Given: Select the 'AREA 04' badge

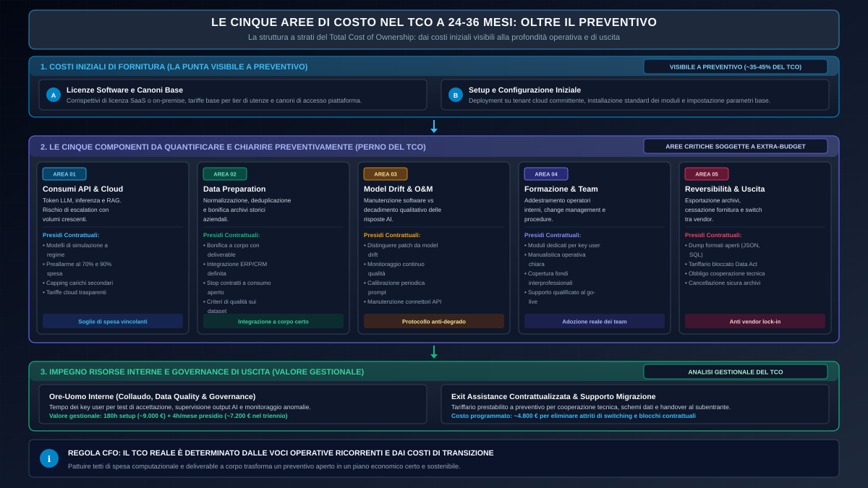Looking at the screenshot, I should click(546, 174).
